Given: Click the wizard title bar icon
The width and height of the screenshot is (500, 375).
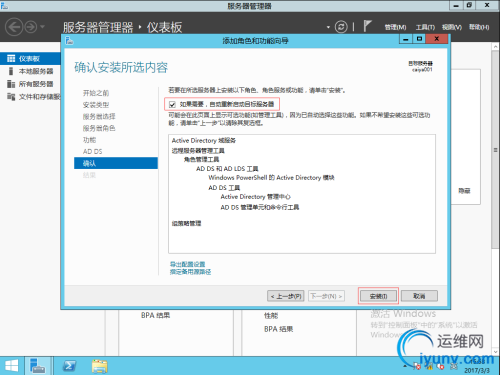Looking at the screenshot, I should (69, 41).
